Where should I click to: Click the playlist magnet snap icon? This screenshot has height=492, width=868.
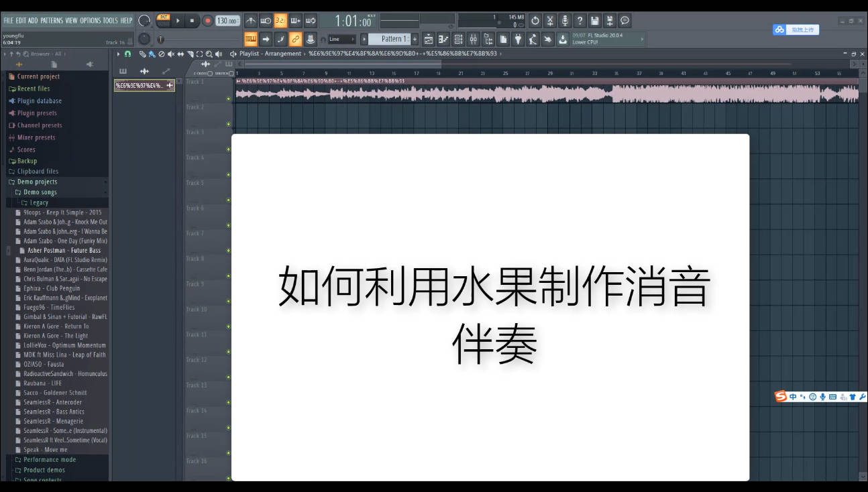tap(127, 54)
